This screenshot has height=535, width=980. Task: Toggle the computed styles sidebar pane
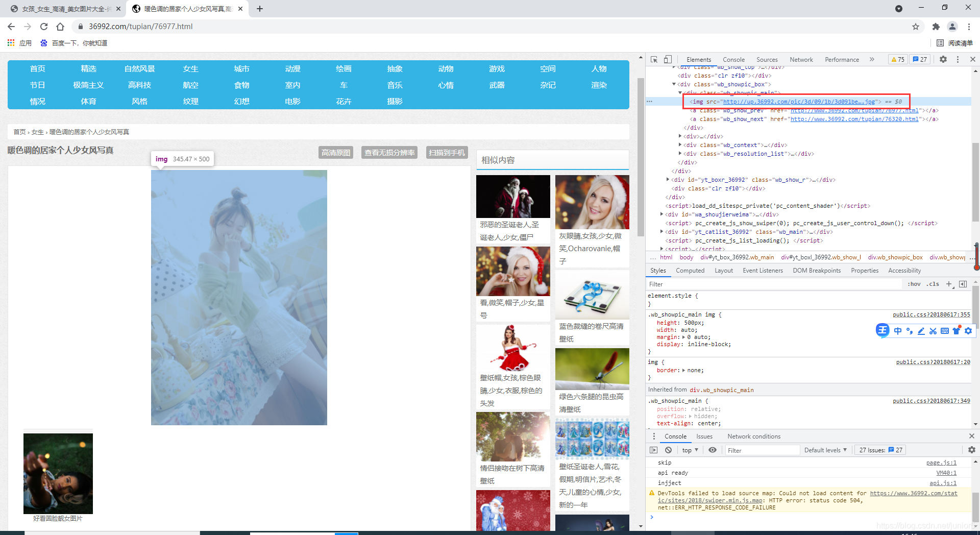tap(963, 284)
